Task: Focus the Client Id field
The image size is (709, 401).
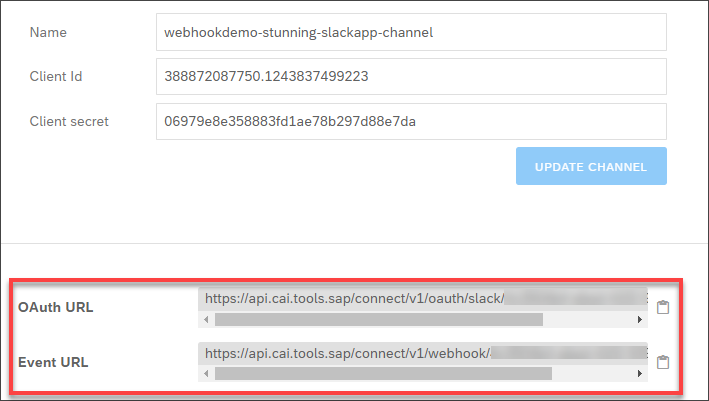Action: click(411, 76)
